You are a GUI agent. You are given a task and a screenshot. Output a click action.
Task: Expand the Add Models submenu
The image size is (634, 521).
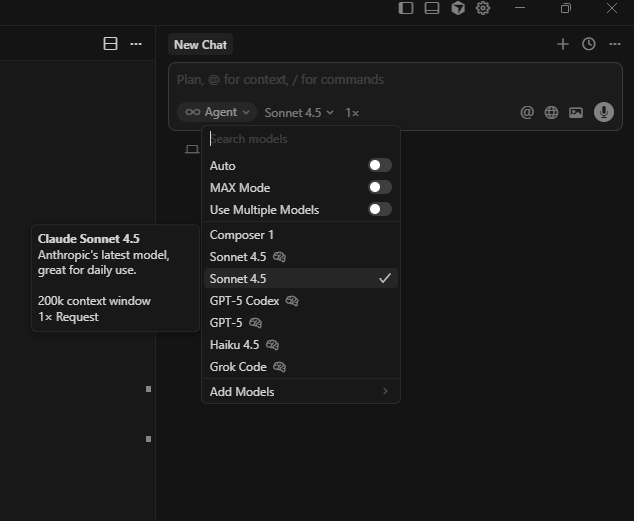point(301,391)
